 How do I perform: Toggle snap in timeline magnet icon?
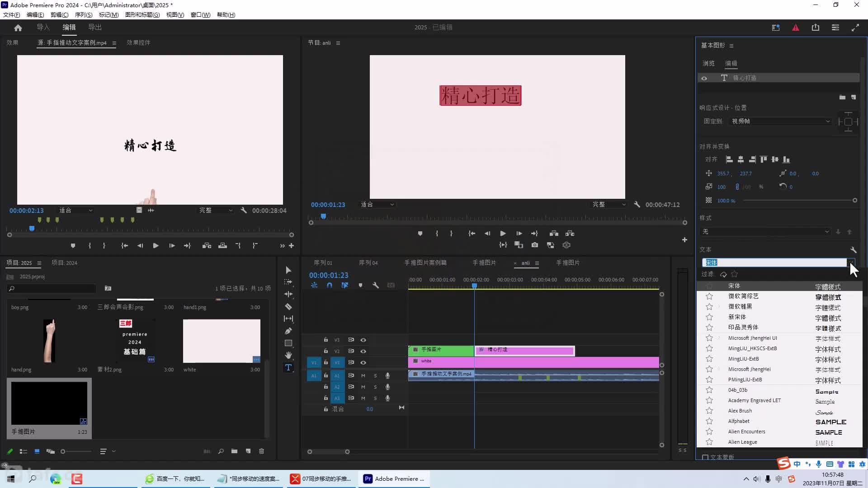pyautogui.click(x=330, y=285)
